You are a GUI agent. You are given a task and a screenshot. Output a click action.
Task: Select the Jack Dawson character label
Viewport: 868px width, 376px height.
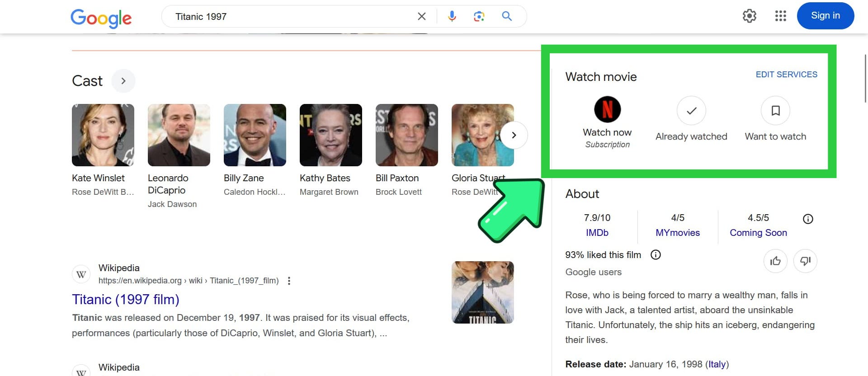coord(172,204)
